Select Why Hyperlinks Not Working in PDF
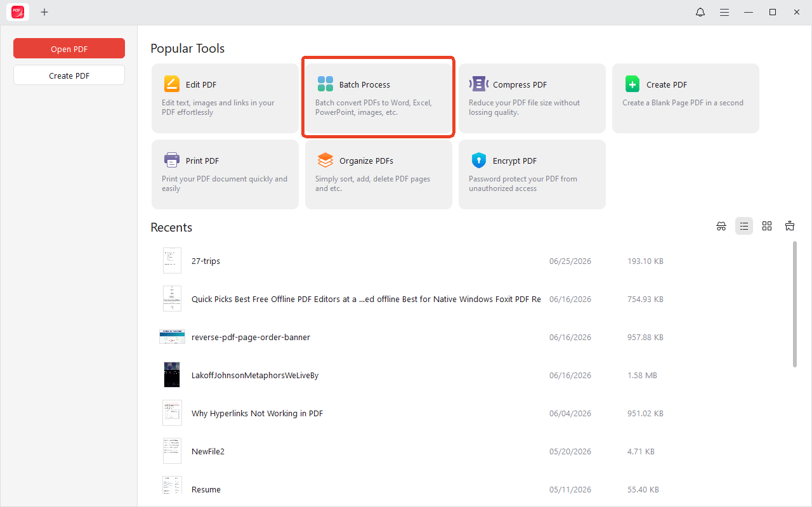This screenshot has height=507, width=812. click(x=257, y=413)
